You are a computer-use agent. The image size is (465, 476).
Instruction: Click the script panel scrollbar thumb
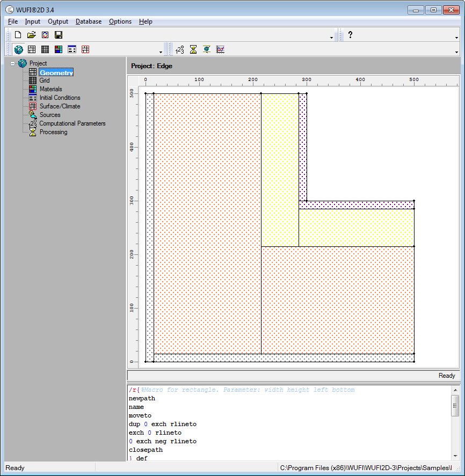tap(455, 406)
